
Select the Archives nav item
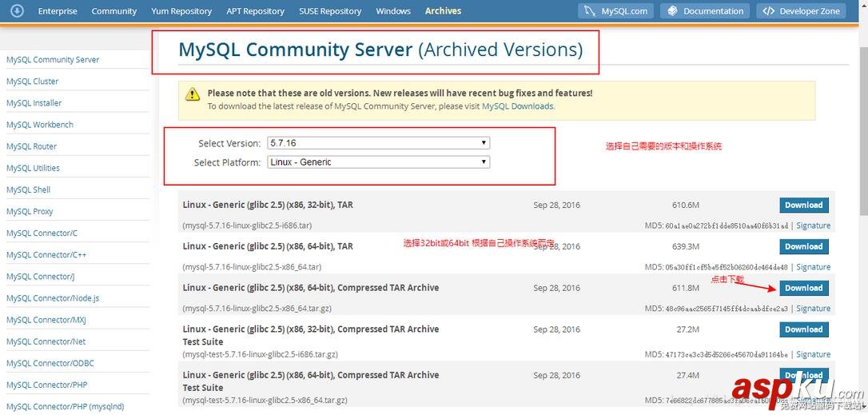tap(443, 11)
